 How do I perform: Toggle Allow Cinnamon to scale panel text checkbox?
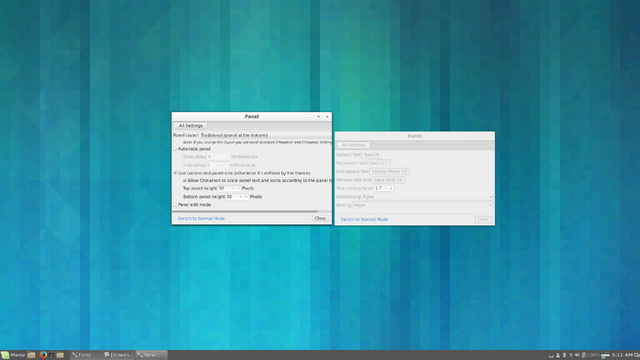click(x=184, y=180)
